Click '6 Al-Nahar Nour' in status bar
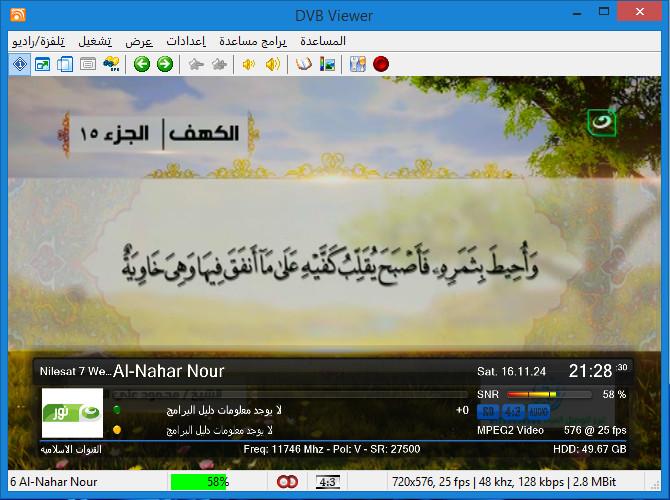The width and height of the screenshot is (670, 500). point(54,482)
